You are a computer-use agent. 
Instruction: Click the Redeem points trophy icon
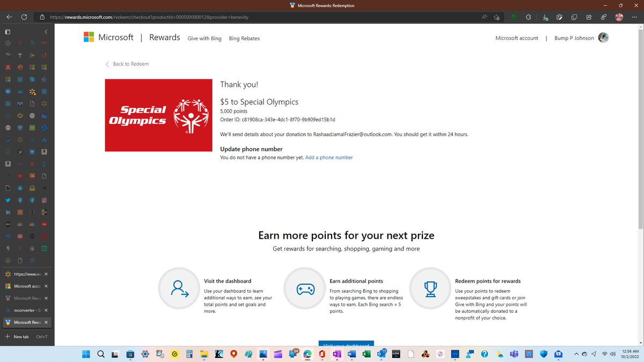430,289
